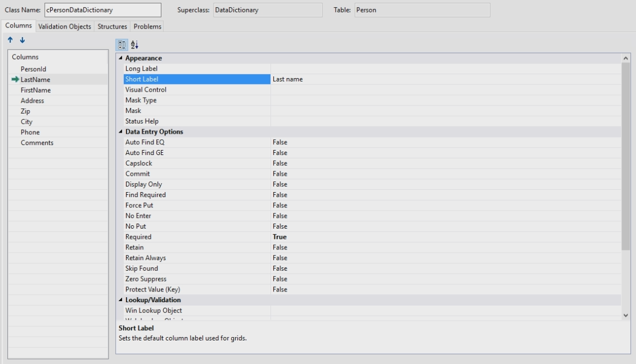This screenshot has width=636, height=364.
Task: Collapse the Lookup/Validation category
Action: point(120,300)
